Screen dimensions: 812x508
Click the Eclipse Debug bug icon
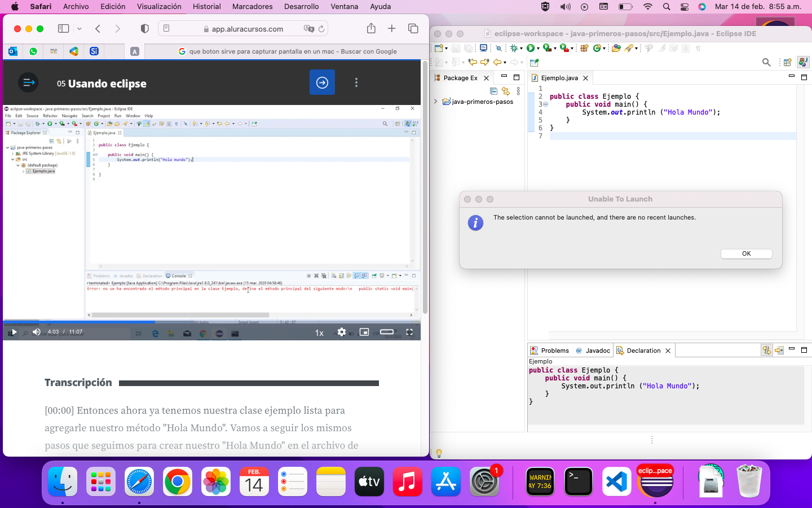pyautogui.click(x=514, y=48)
